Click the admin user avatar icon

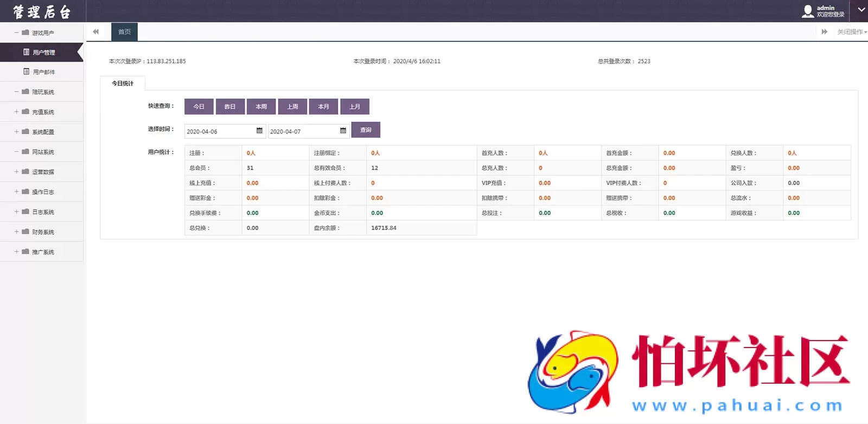(x=808, y=11)
